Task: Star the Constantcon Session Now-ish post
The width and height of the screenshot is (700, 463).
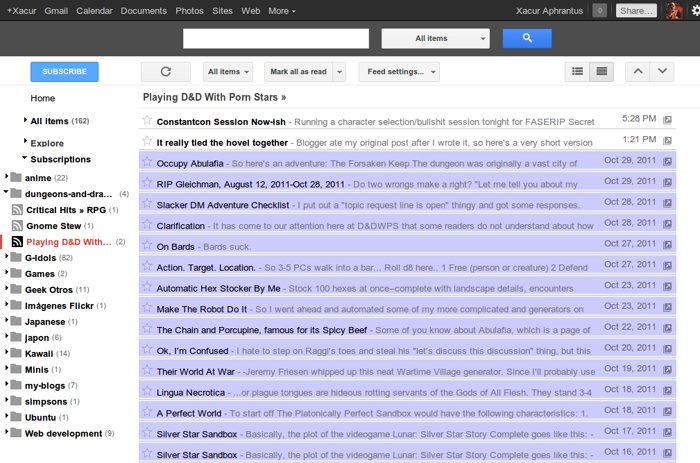Action: [x=147, y=120]
